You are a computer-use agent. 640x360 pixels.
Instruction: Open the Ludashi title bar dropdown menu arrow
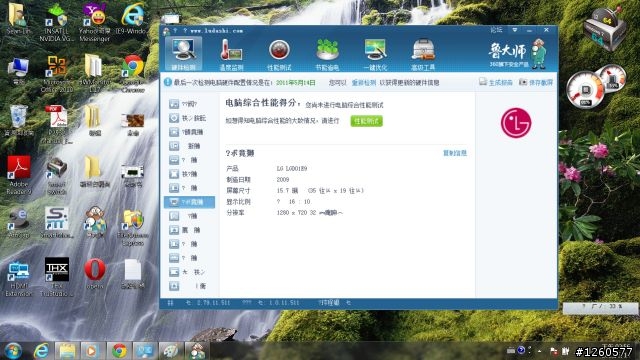pyautogui.click(x=515, y=30)
